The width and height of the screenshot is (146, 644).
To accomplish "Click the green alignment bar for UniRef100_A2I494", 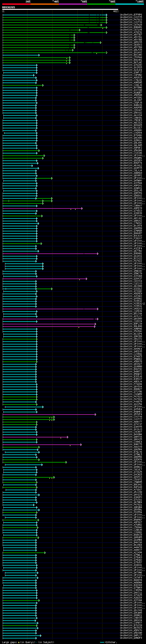I will click(24, 552).
